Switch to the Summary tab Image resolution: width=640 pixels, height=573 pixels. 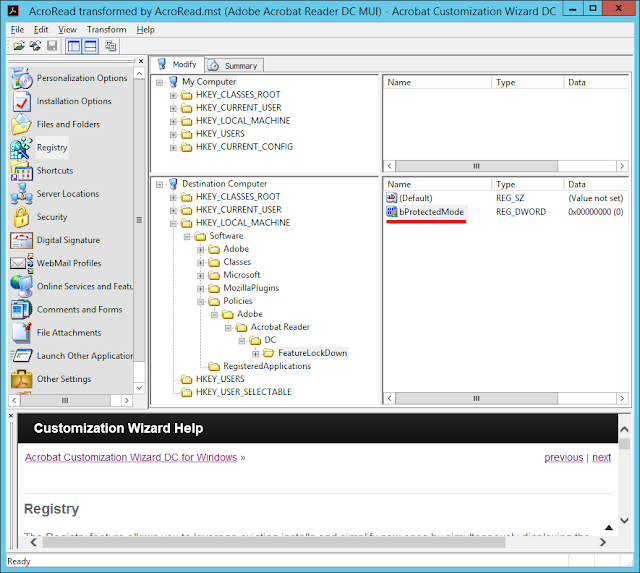pos(234,65)
